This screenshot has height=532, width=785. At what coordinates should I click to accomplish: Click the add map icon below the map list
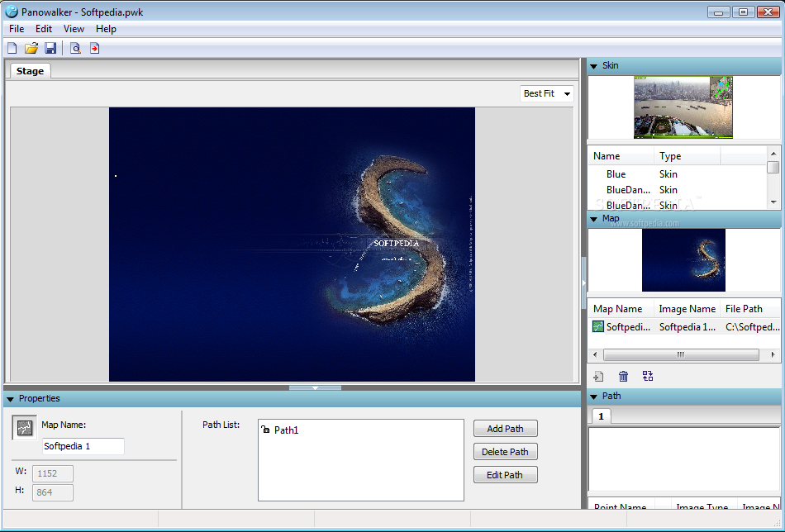click(x=598, y=377)
